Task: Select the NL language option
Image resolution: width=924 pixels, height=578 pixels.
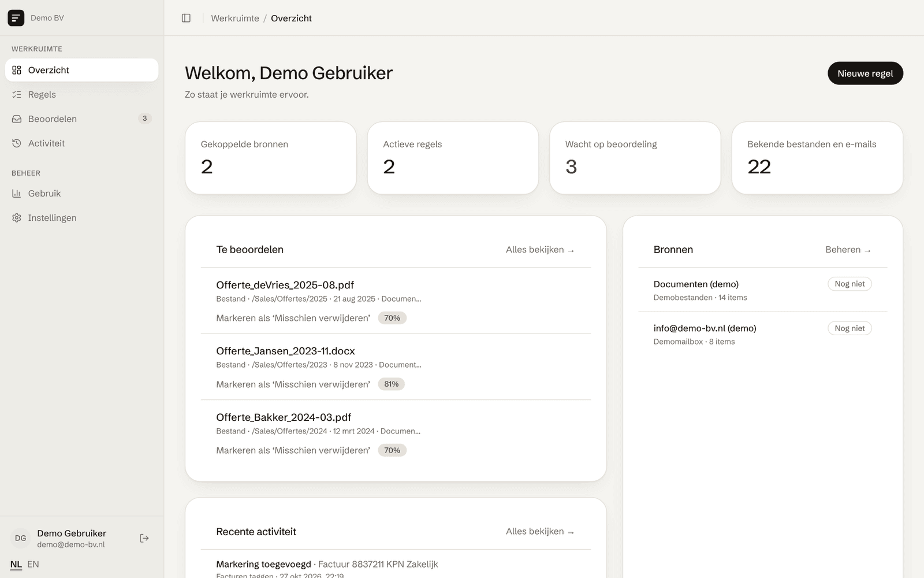Action: 16,564
